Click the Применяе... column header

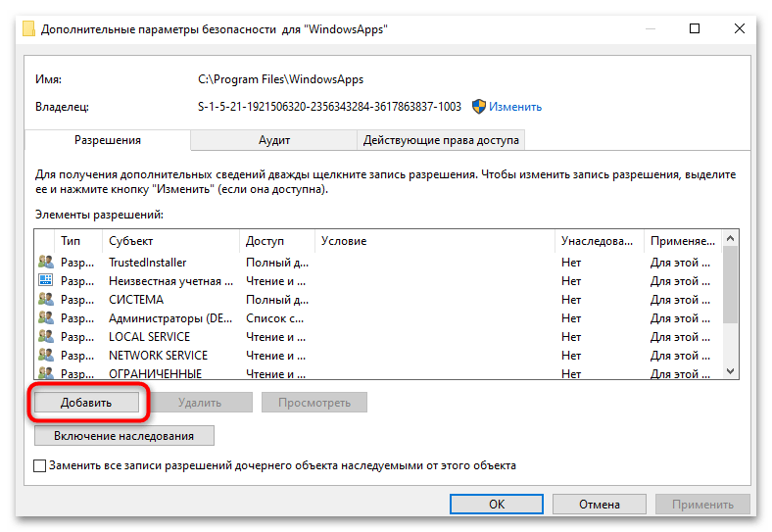pyautogui.click(x=683, y=241)
